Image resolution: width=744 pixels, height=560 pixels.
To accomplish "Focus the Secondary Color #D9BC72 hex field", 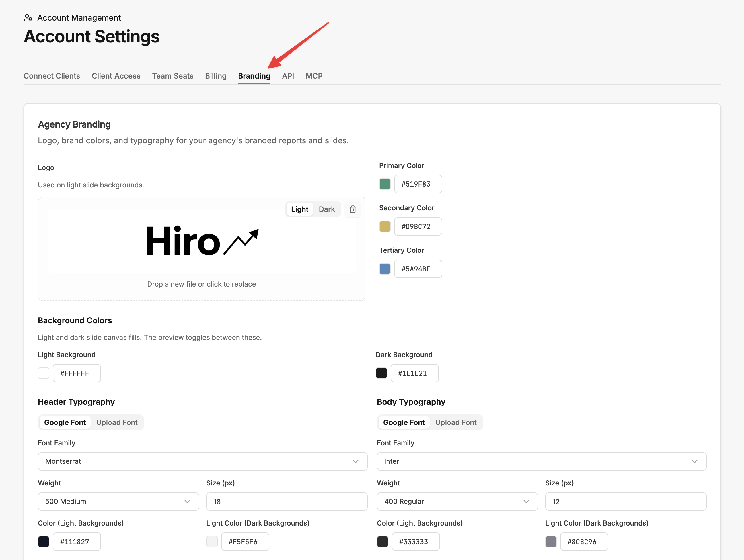I will pos(418,226).
